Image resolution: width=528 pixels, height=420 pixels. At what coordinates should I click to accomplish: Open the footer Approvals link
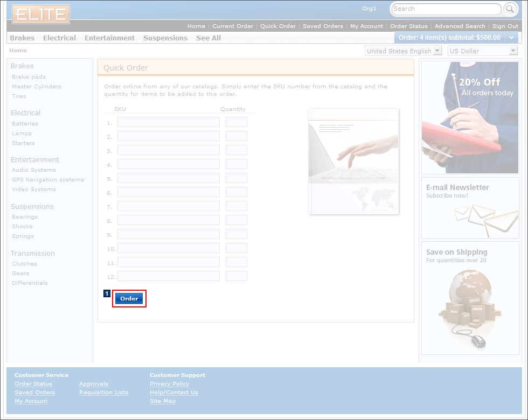coord(94,383)
